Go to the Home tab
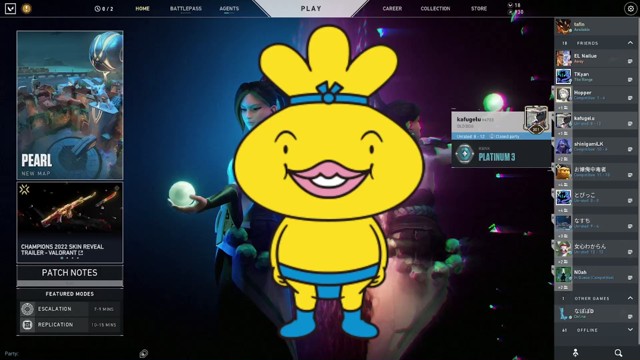The image size is (640, 360). click(x=142, y=9)
